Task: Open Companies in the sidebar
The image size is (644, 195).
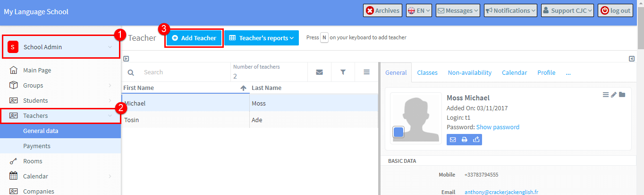Action: pyautogui.click(x=60, y=191)
